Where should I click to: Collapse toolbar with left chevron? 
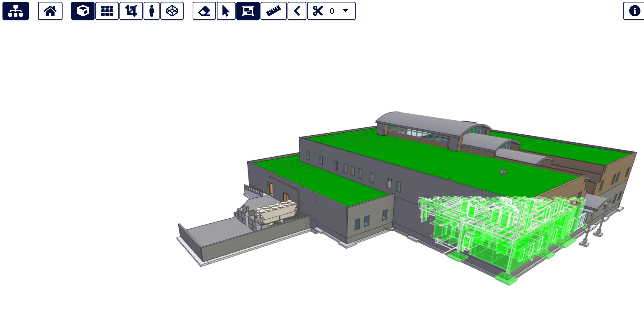(x=297, y=11)
